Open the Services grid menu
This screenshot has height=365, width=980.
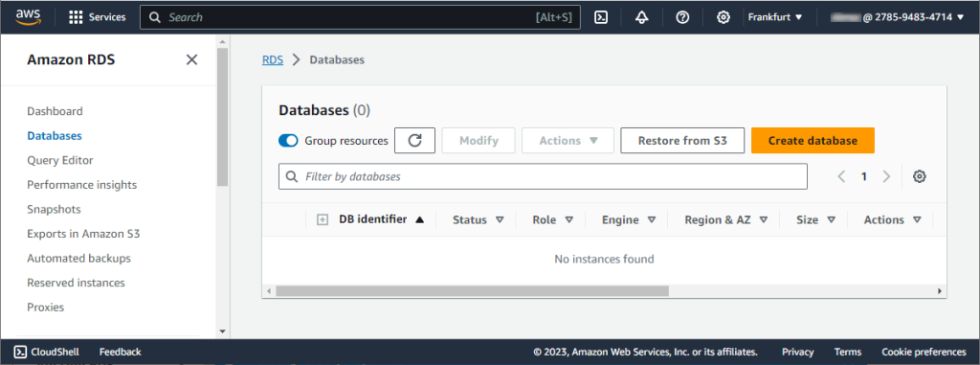97,17
